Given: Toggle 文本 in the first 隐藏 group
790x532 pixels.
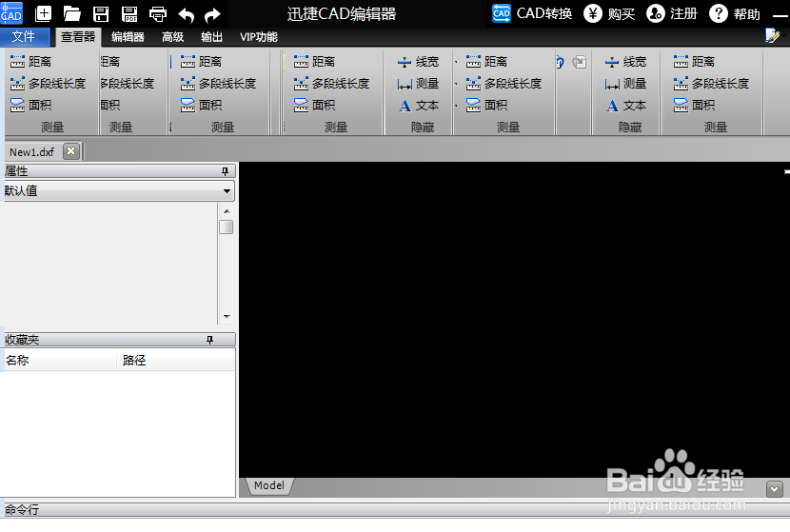Looking at the screenshot, I should coord(418,106).
